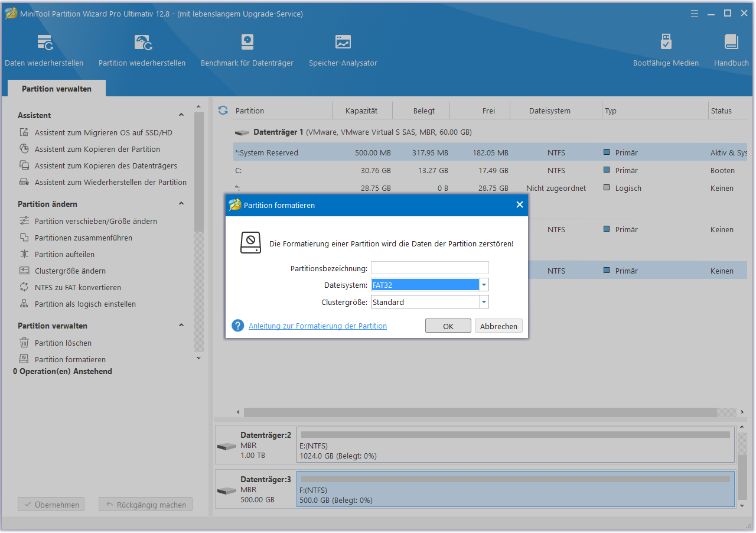
Task: Click Rückgängig machen button
Action: [x=145, y=505]
